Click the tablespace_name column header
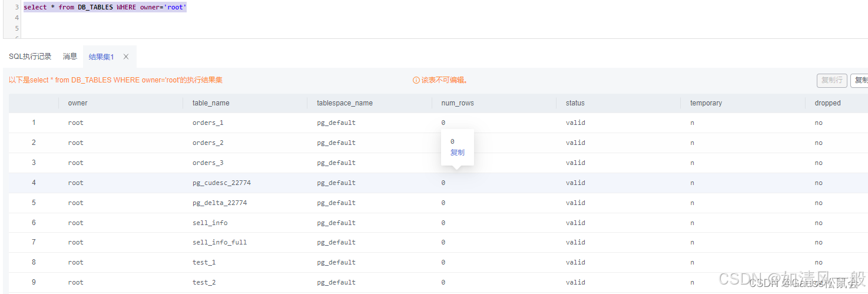Screen dimensions: 868x294 (344, 103)
